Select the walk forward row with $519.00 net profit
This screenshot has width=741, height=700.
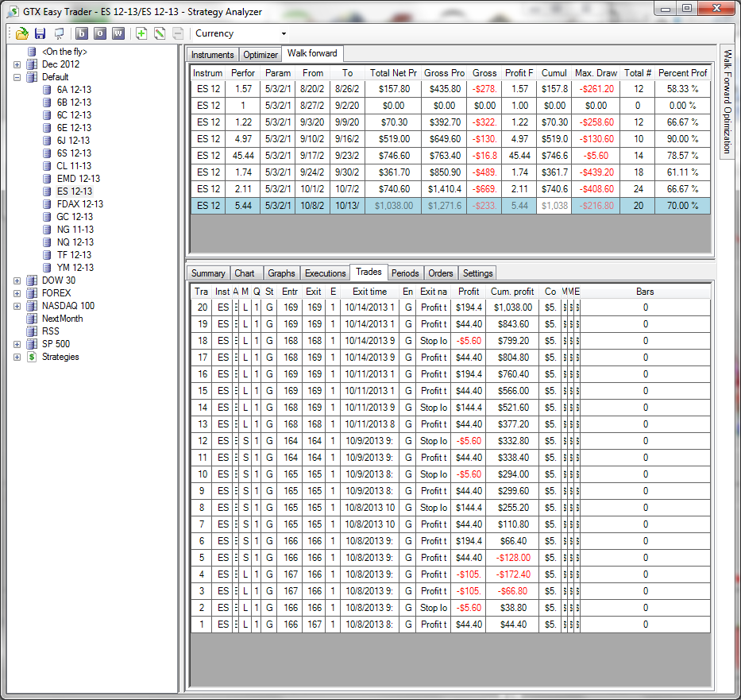pyautogui.click(x=450, y=139)
